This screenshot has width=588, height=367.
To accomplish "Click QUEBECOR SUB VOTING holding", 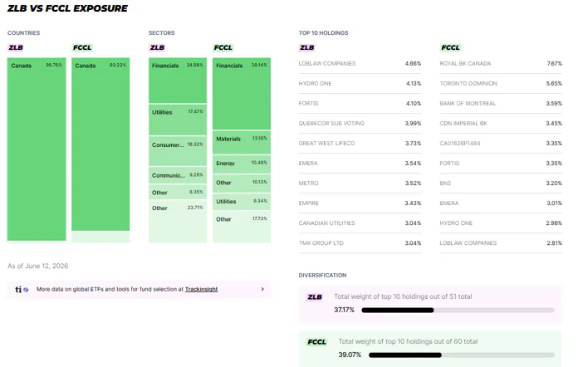I will tap(331, 124).
